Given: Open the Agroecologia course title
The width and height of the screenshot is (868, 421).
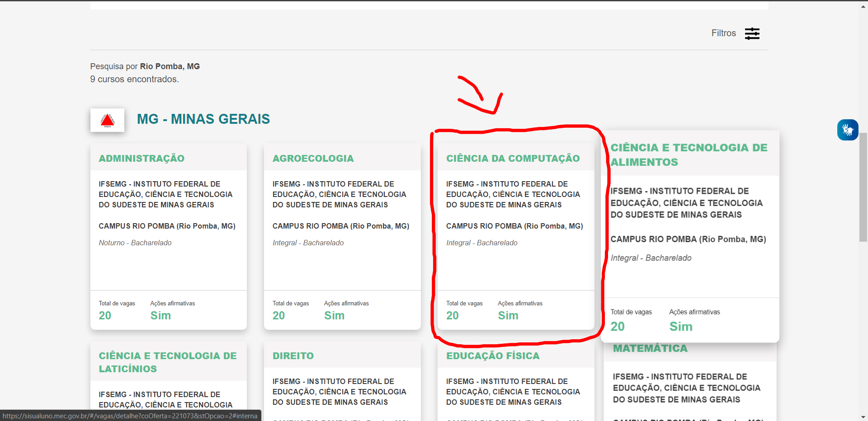Looking at the screenshot, I should [x=313, y=159].
